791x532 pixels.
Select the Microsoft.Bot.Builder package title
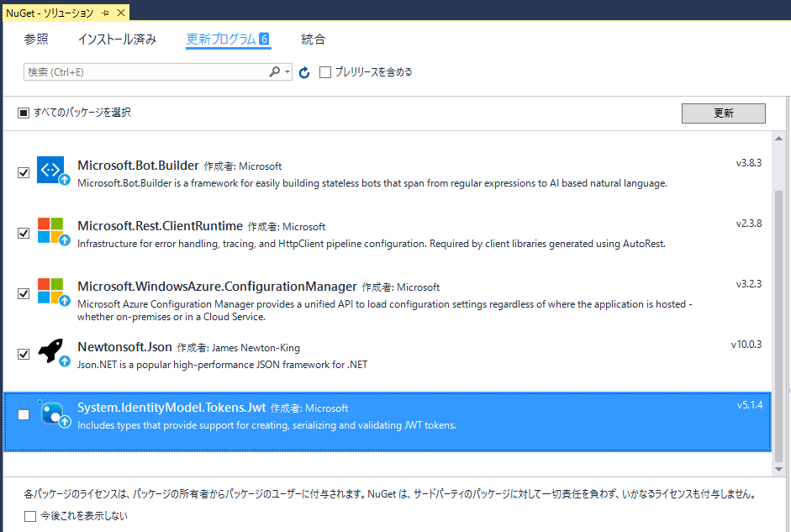click(138, 166)
